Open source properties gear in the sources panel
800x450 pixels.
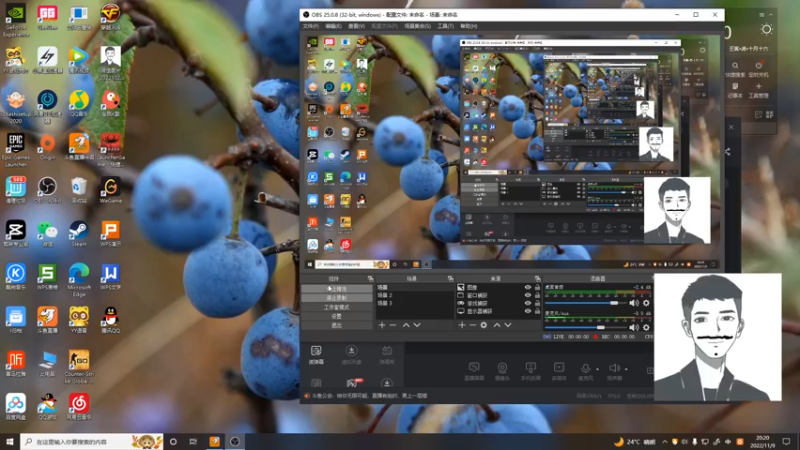[x=484, y=325]
